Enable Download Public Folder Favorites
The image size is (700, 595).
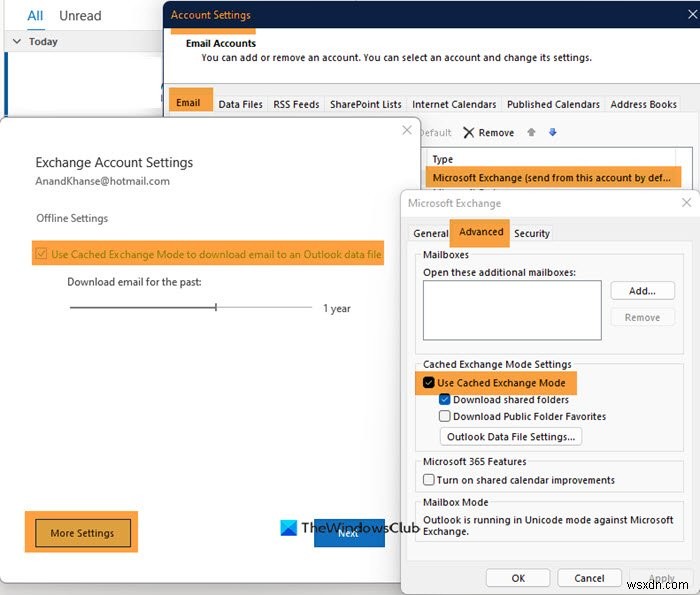tap(444, 416)
